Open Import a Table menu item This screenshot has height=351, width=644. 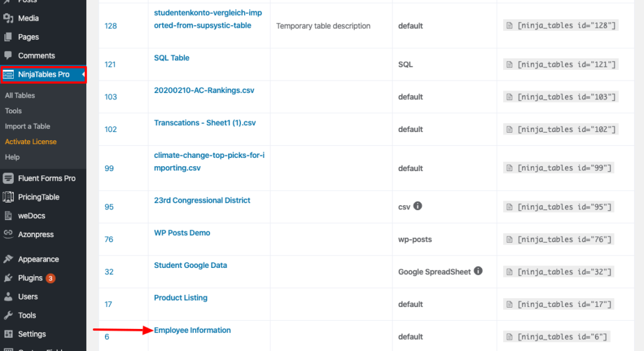pyautogui.click(x=28, y=126)
